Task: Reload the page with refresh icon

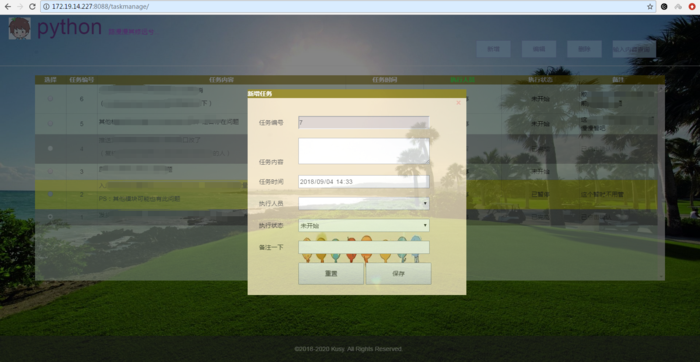Action: pyautogui.click(x=32, y=7)
